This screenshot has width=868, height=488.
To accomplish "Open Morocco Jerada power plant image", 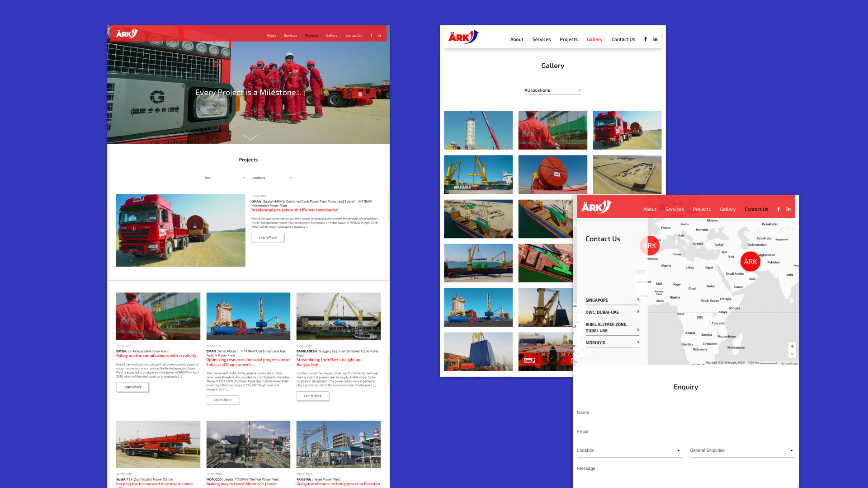I will (x=248, y=444).
